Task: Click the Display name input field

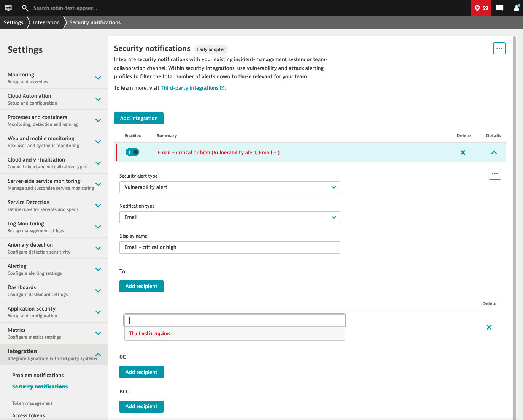Action: pos(229,247)
